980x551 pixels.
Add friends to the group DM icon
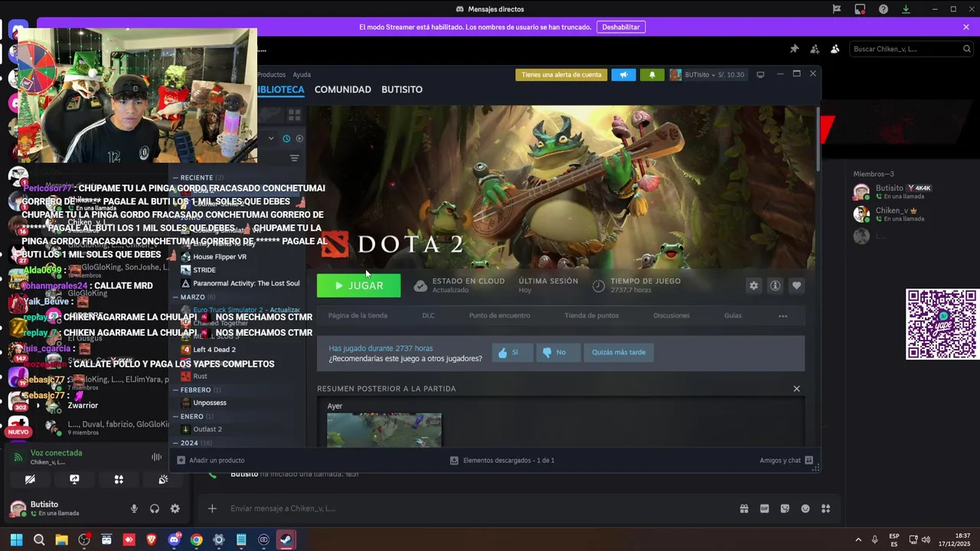(x=815, y=49)
